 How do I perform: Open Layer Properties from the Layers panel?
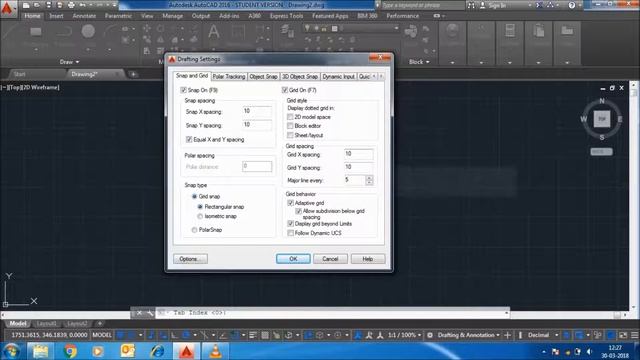click(x=287, y=32)
